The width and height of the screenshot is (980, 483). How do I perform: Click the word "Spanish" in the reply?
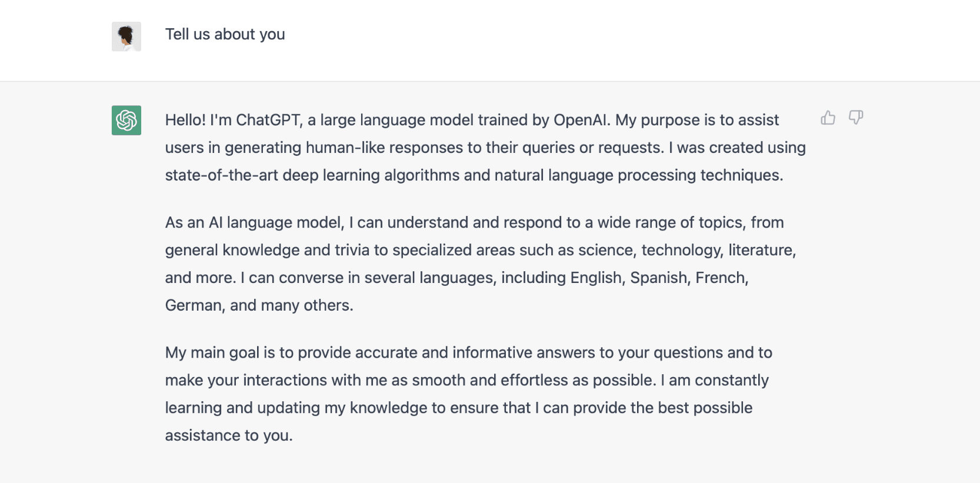click(x=660, y=278)
